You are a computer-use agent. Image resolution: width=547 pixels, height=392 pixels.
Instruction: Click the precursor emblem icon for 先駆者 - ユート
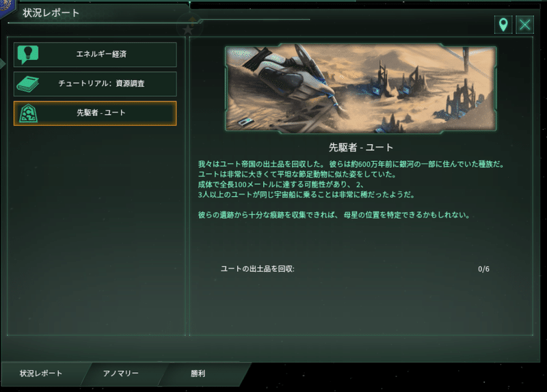pyautogui.click(x=28, y=113)
